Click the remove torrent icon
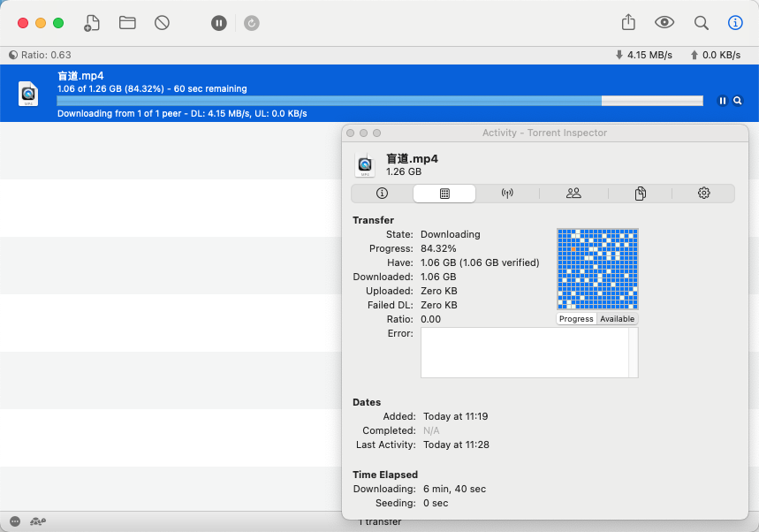 click(162, 23)
